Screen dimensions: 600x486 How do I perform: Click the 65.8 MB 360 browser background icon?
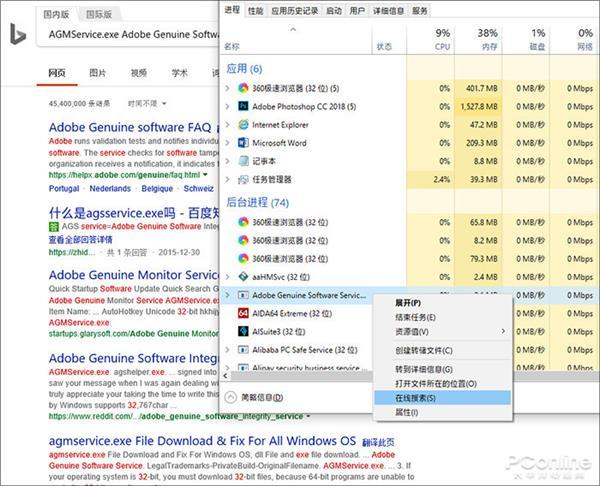coord(243,222)
